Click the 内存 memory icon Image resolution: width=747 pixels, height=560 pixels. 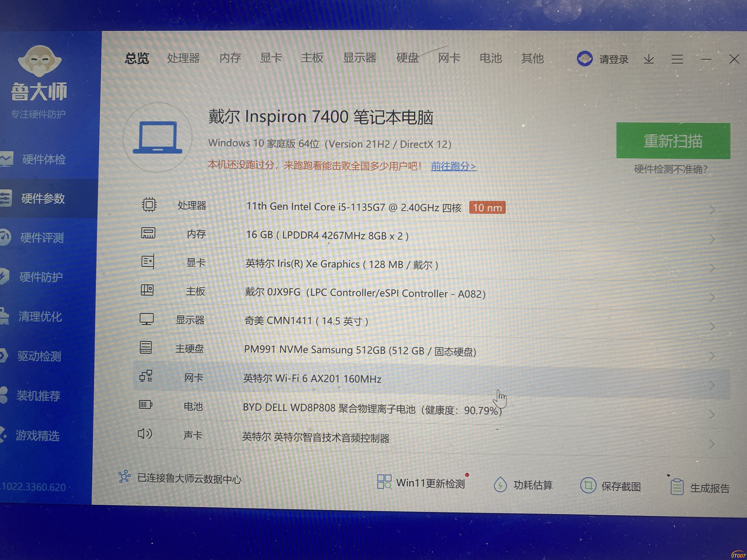click(148, 233)
